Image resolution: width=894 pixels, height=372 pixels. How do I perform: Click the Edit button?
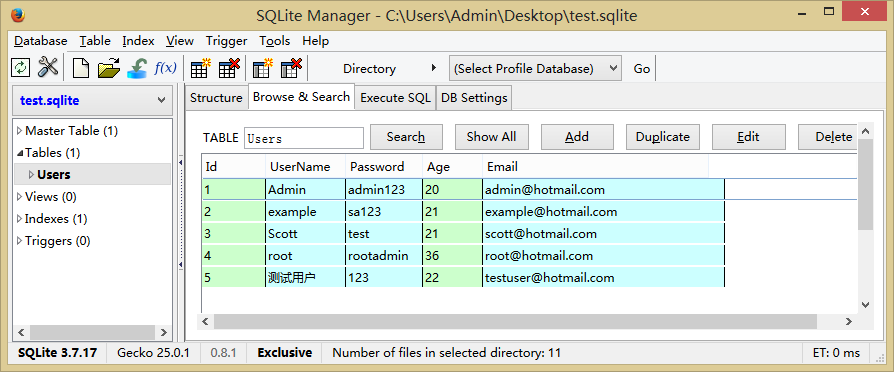pyautogui.click(x=749, y=137)
